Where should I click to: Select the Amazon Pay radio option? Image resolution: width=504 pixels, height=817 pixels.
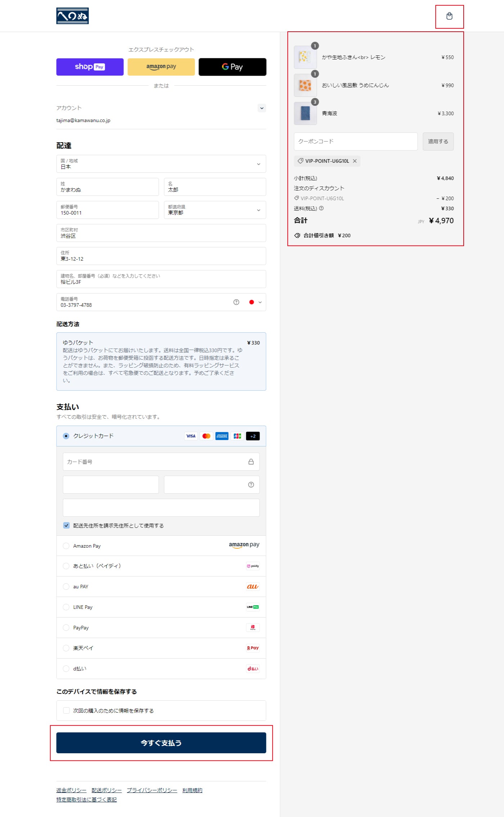[x=66, y=546]
